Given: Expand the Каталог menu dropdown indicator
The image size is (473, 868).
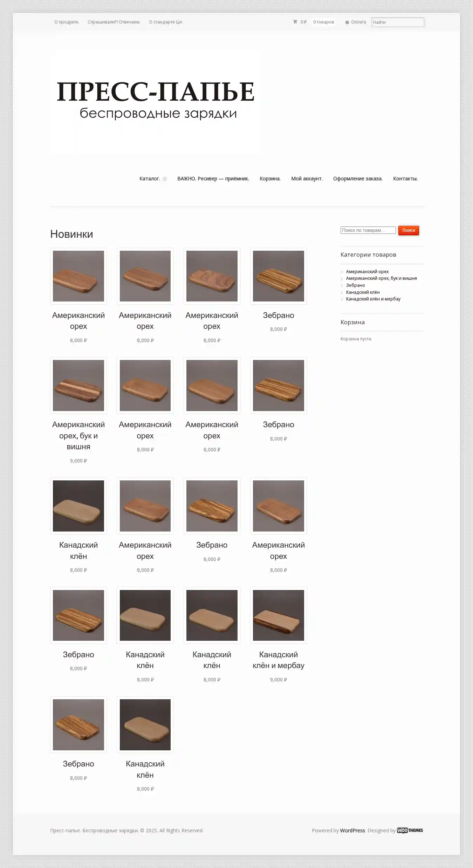Looking at the screenshot, I should 165,179.
